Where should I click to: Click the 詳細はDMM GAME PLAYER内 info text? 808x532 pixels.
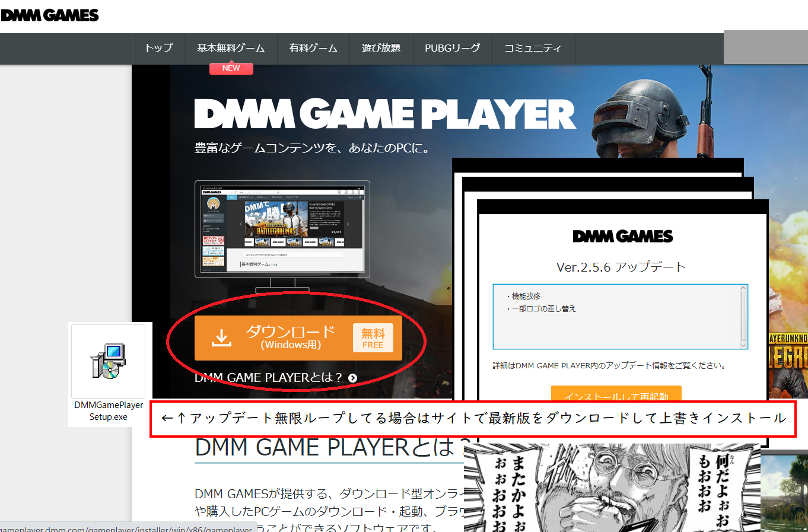click(609, 365)
